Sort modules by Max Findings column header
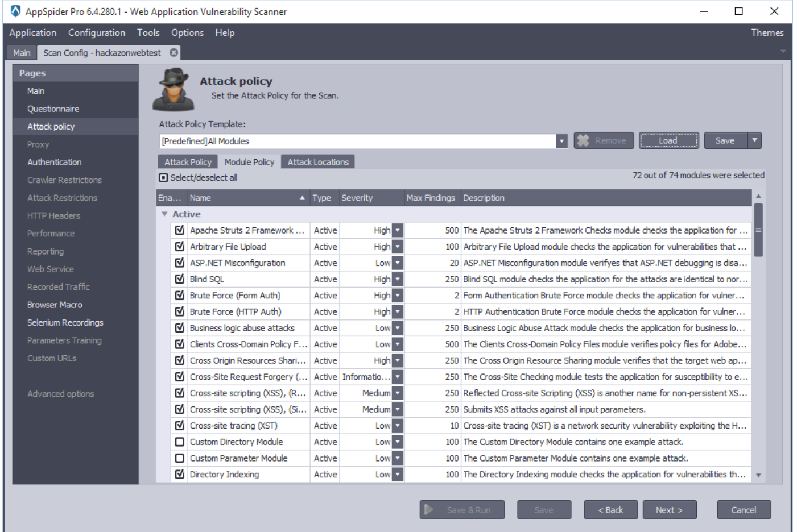This screenshot has height=532, width=793. pyautogui.click(x=432, y=198)
